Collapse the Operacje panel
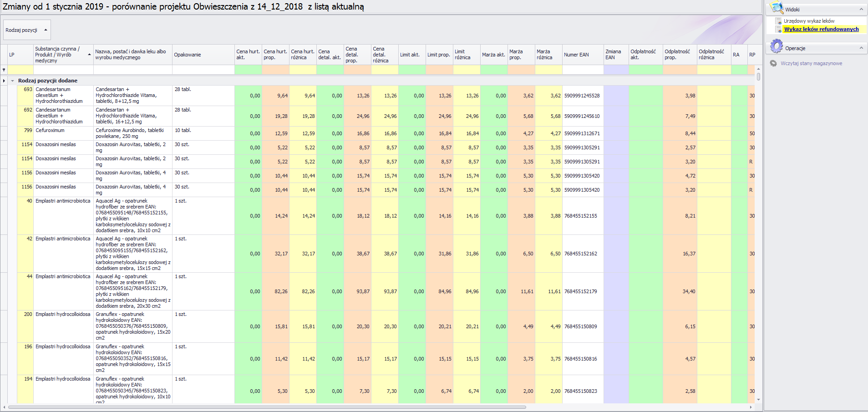 [861, 48]
